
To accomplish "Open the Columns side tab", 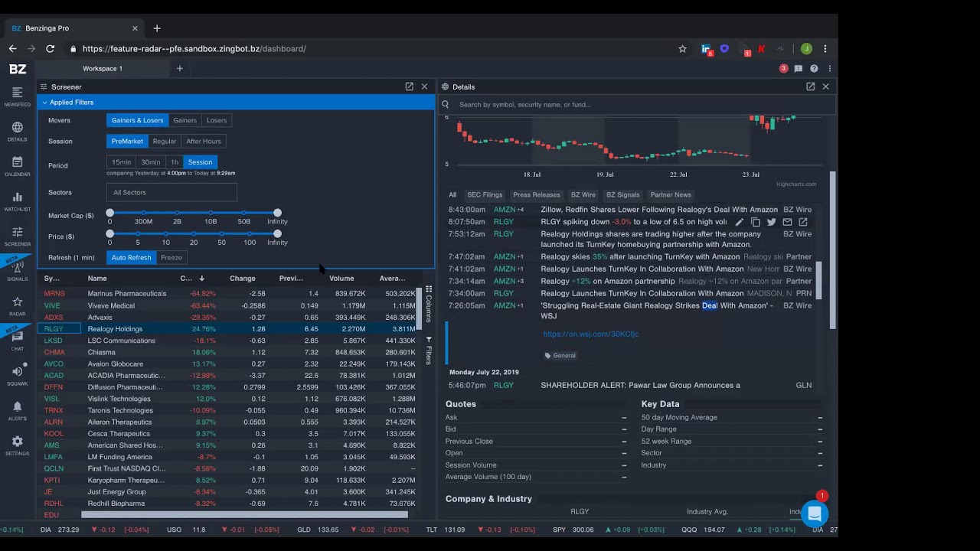I will click(429, 304).
